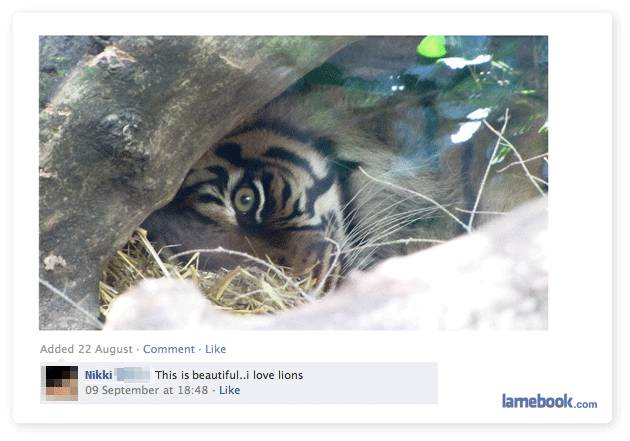Like the photo using link beside Comment
This screenshot has height=441, width=630.
215,349
